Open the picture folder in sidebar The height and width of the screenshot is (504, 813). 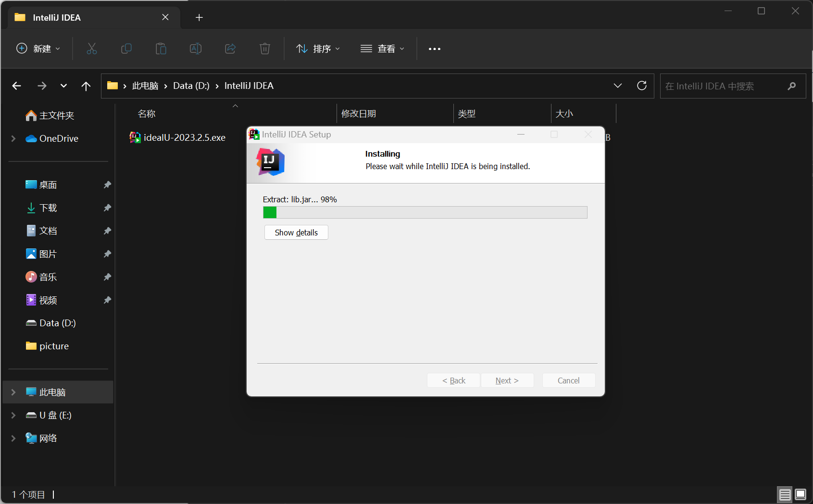(47, 346)
